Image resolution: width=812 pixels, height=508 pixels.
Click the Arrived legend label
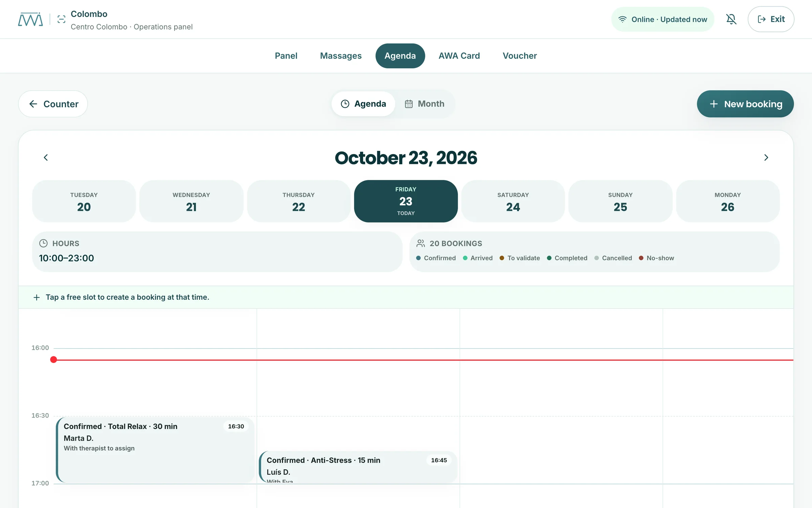[481, 258]
